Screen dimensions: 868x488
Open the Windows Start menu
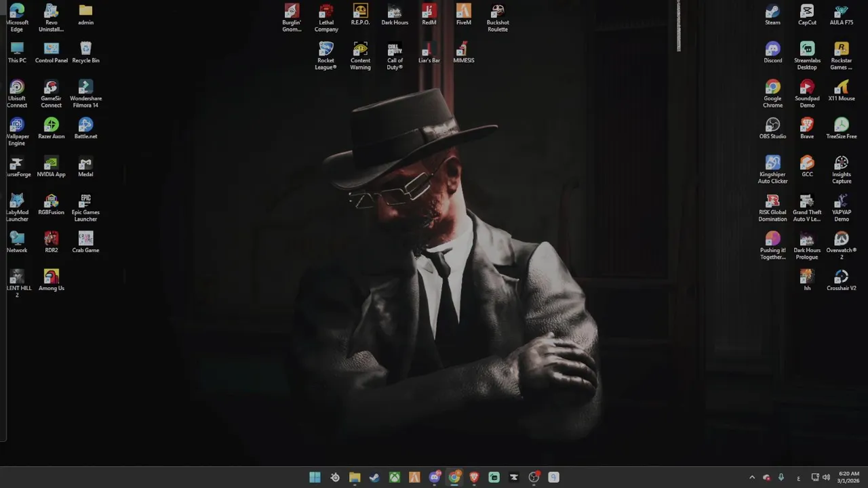pos(315,477)
